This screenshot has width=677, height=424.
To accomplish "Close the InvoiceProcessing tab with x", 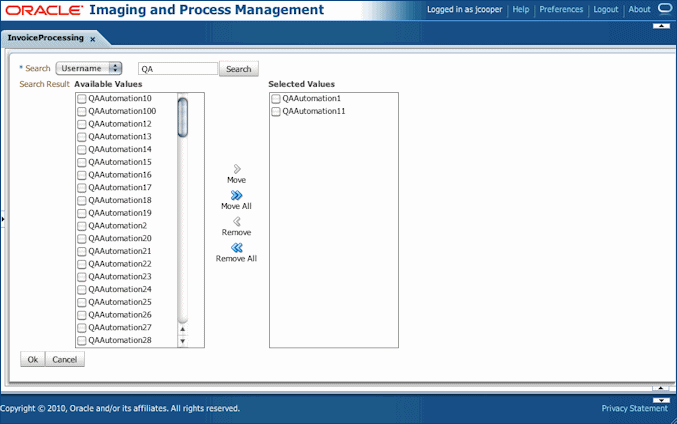I will tap(92, 39).
